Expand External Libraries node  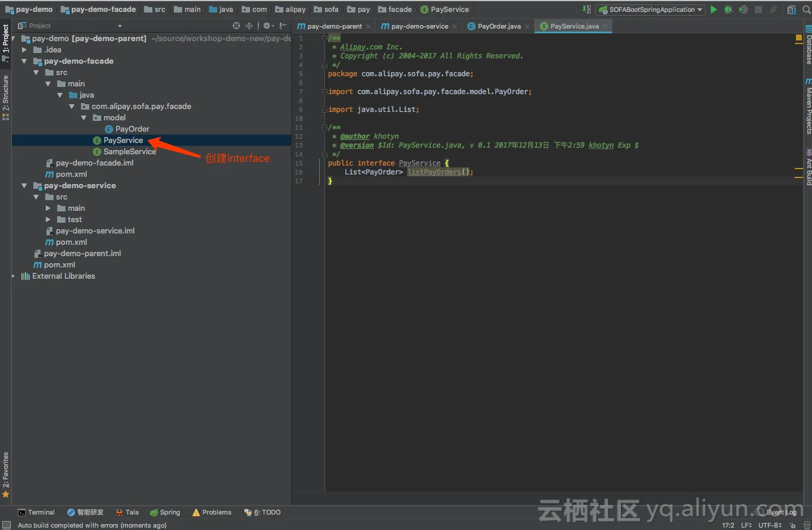point(14,276)
